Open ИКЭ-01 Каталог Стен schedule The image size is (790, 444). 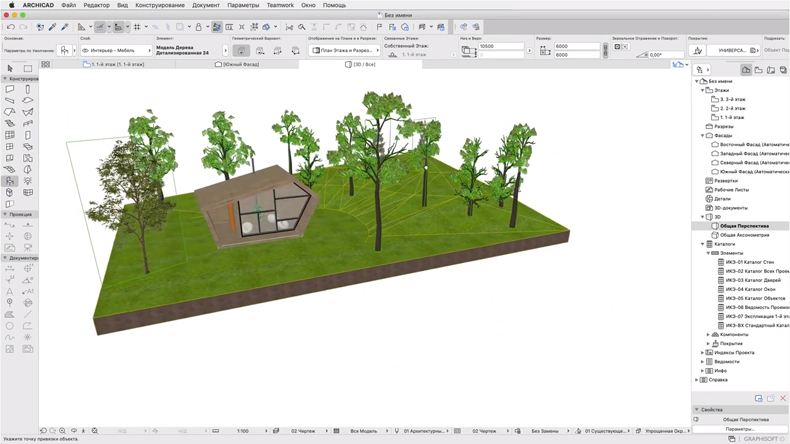click(x=750, y=262)
